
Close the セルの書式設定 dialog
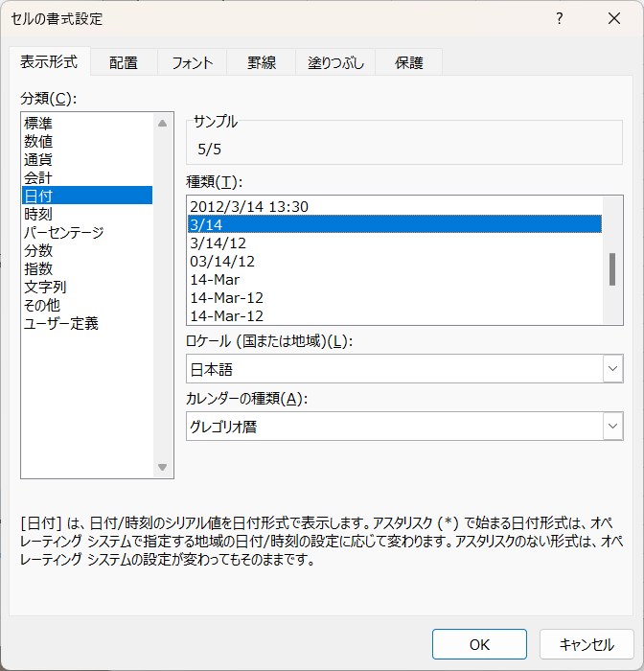pyautogui.click(x=613, y=19)
